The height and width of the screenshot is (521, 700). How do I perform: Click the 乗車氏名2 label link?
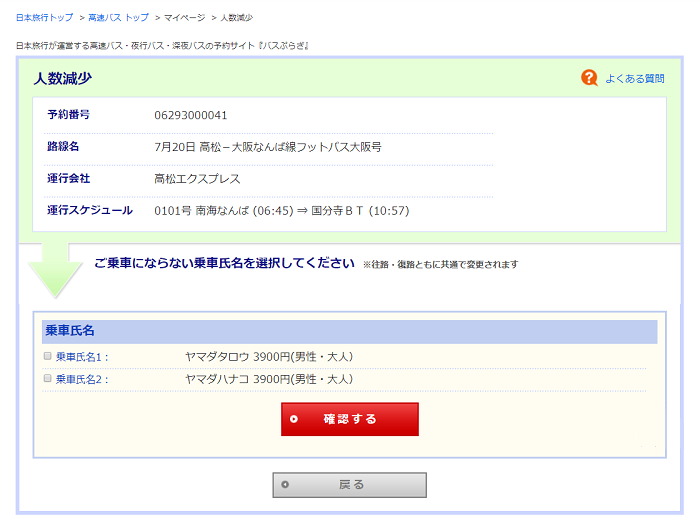[x=81, y=380]
